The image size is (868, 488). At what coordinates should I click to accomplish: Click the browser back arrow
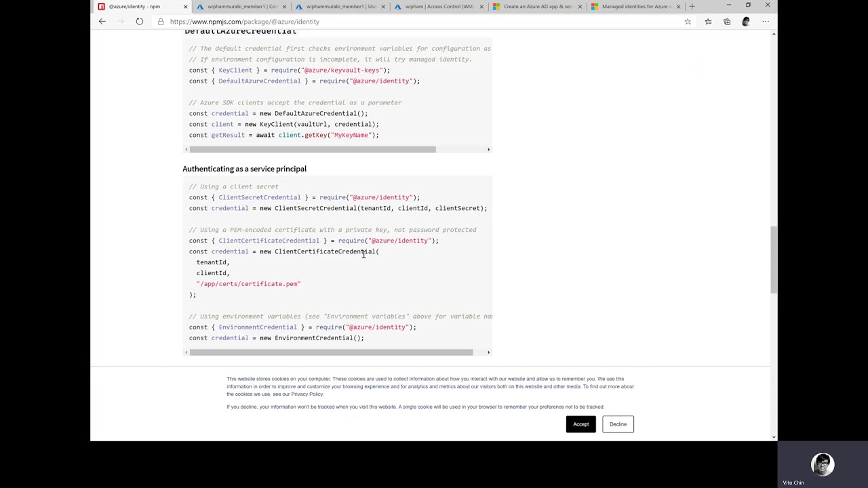[x=102, y=22]
